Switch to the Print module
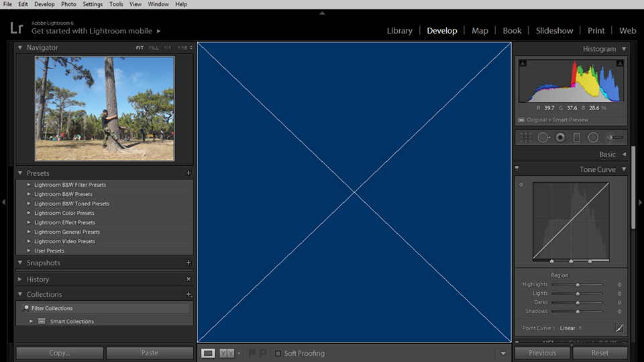The image size is (644, 362). pos(596,31)
